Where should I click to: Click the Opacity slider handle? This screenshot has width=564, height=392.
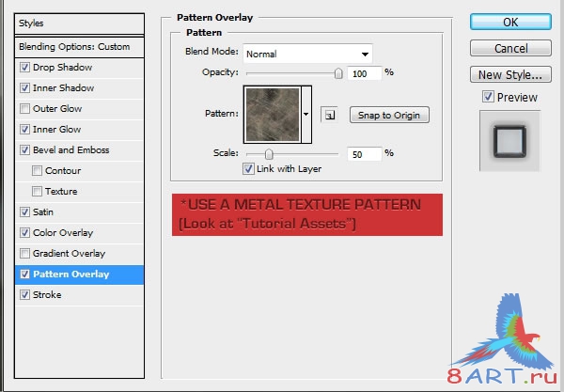[338, 73]
